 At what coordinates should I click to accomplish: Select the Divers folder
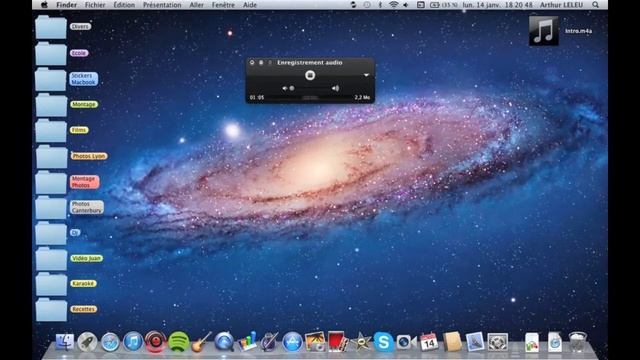point(51,27)
